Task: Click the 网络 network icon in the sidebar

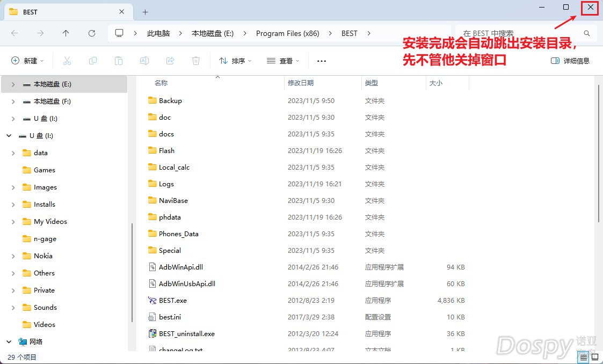Action: (x=23, y=341)
